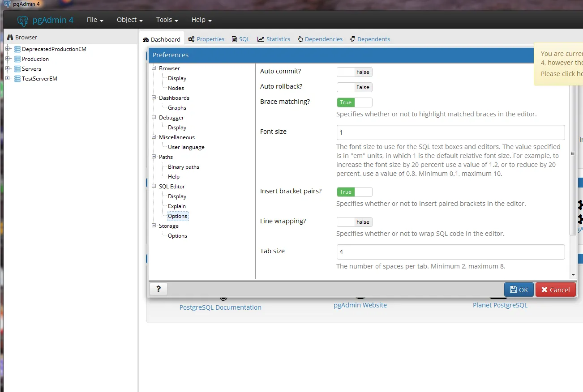Collapse the Miscellaneous preferences category
This screenshot has width=583, height=392.
(x=154, y=137)
